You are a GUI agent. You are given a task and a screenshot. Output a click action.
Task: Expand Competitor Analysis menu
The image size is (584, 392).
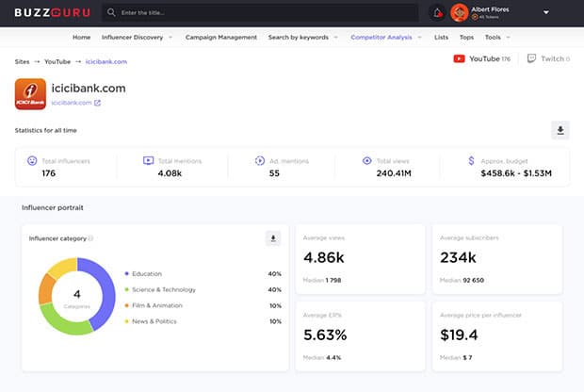pos(386,38)
